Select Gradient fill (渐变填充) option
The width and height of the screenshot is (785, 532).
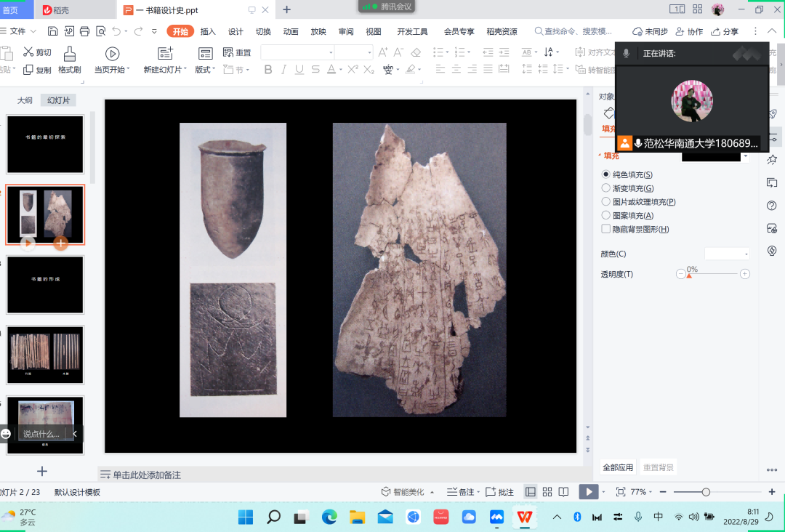(605, 188)
